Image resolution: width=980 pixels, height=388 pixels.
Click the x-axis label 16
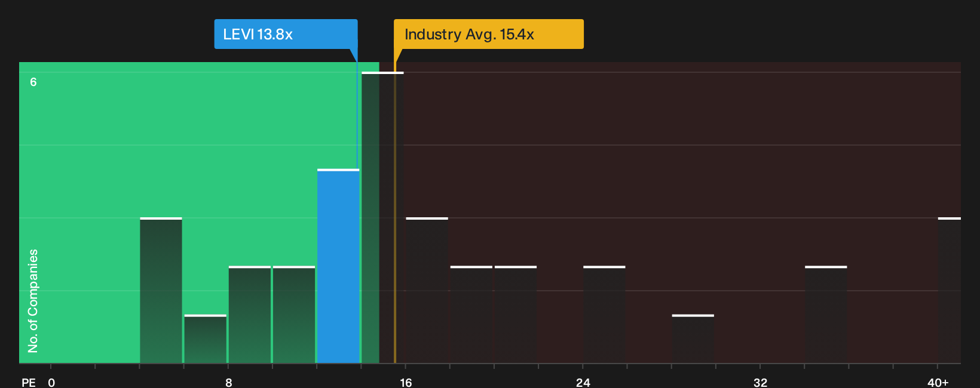406,382
